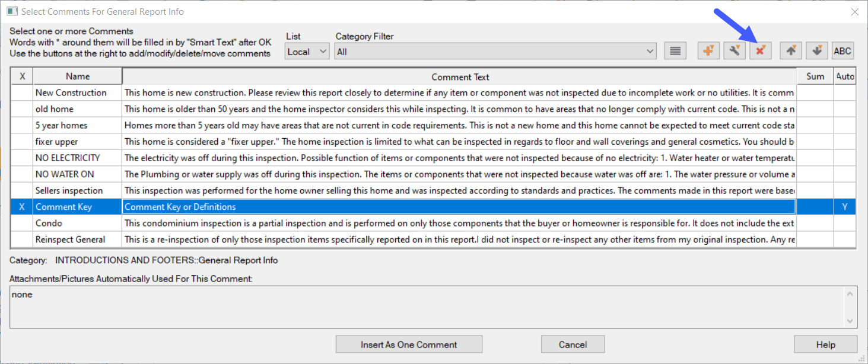Screen dimensions: 868x364
Task: Click the Help button
Action: coord(825,344)
